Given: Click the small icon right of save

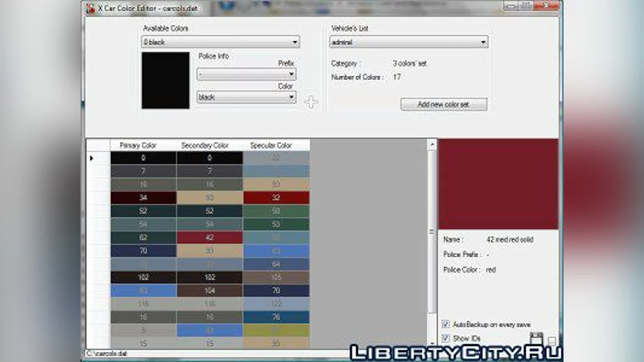Looking at the screenshot, I should pyautogui.click(x=552, y=341).
